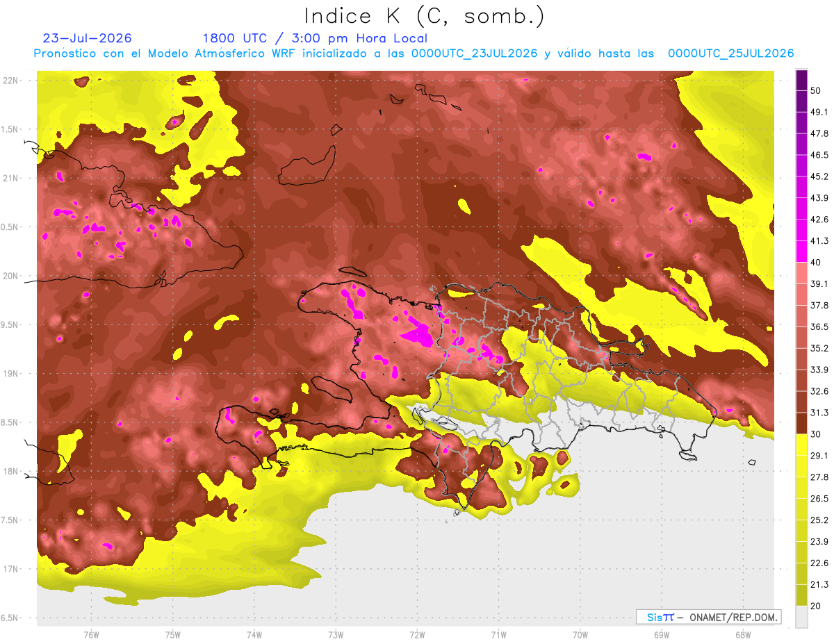Click the time label "1800 UTC / 3:00 pm Hora Local"
Viewport: 834px width, 644px height.
point(315,38)
